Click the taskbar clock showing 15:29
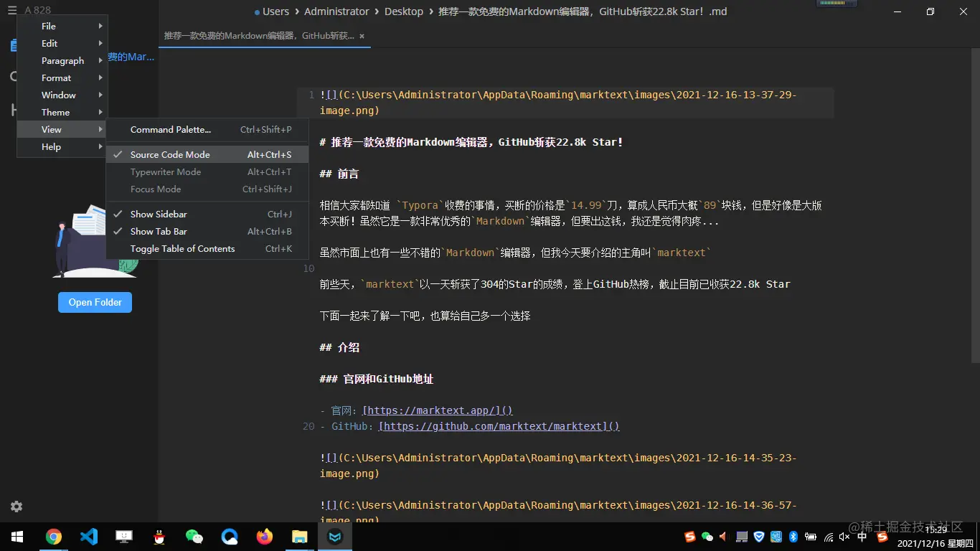Image resolution: width=980 pixels, height=551 pixels. [936, 529]
